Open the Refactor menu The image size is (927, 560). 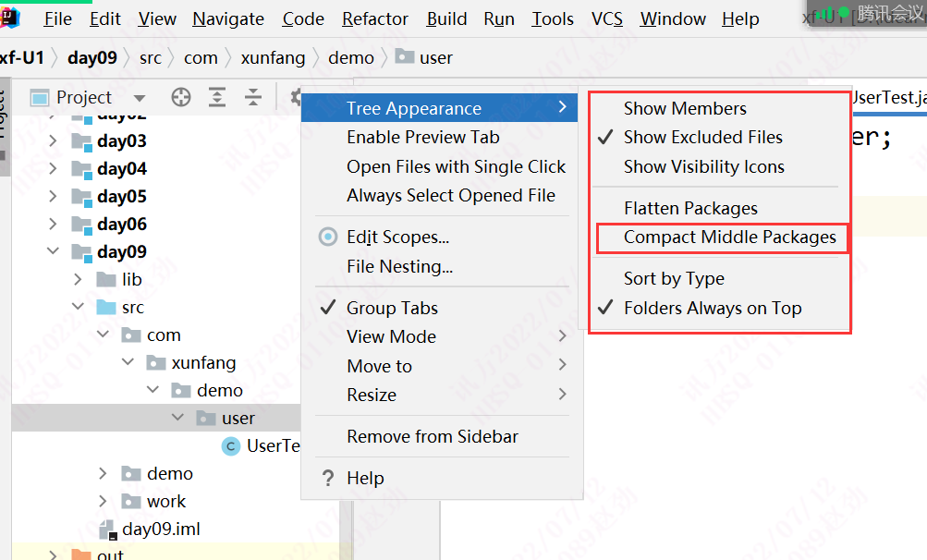(375, 19)
